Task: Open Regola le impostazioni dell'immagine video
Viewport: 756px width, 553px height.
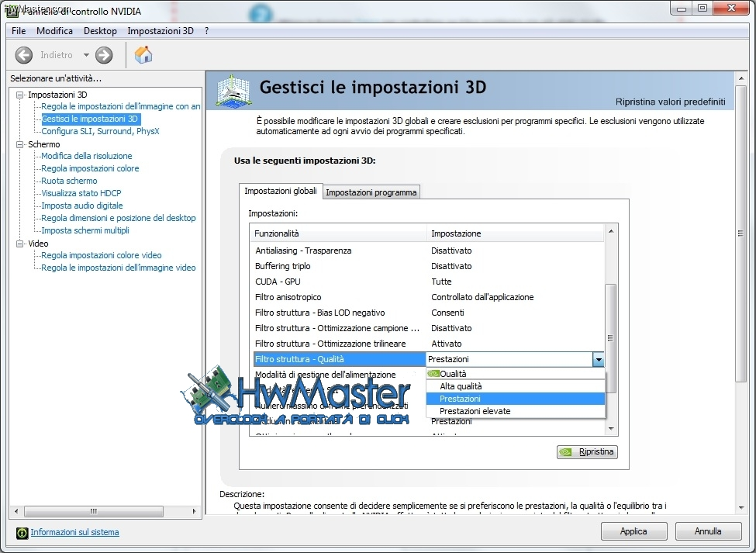Action: [x=119, y=268]
